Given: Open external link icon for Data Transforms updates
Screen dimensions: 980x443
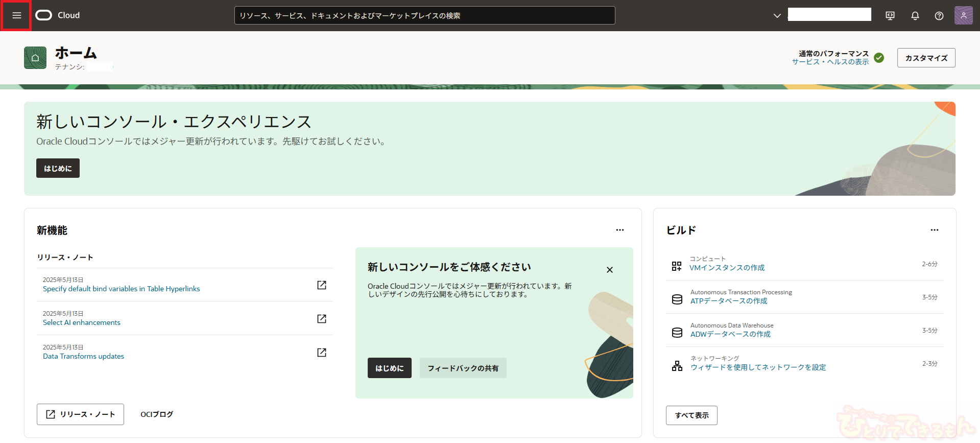Looking at the screenshot, I should coord(322,353).
